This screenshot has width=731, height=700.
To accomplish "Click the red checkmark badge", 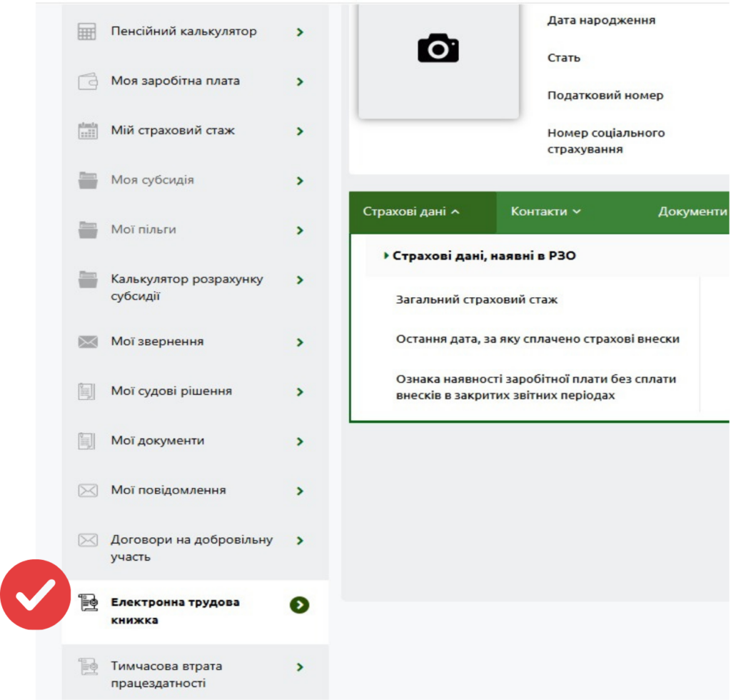I will pyautogui.click(x=36, y=594).
